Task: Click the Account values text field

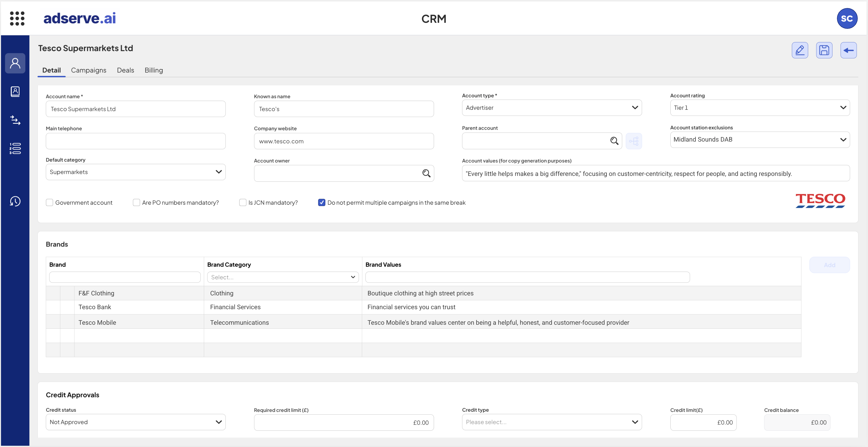Action: tap(656, 173)
